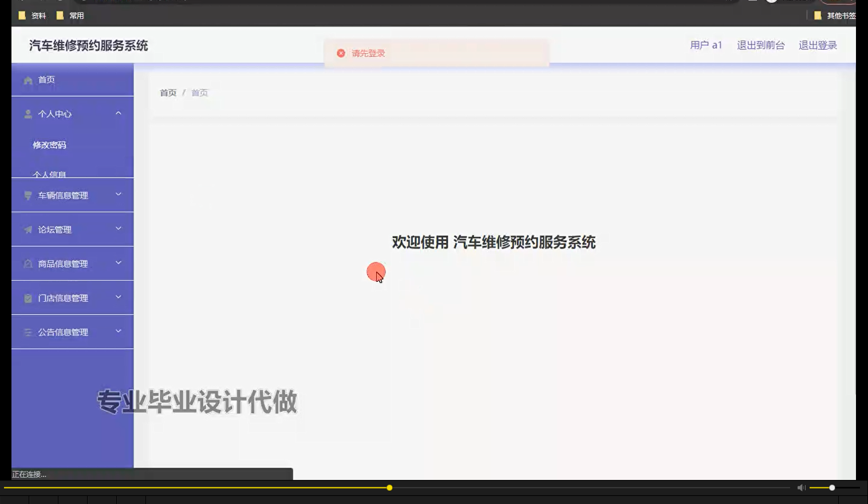868x504 pixels.
Task: Open the 论坛管理 menu item
Action: (x=73, y=229)
